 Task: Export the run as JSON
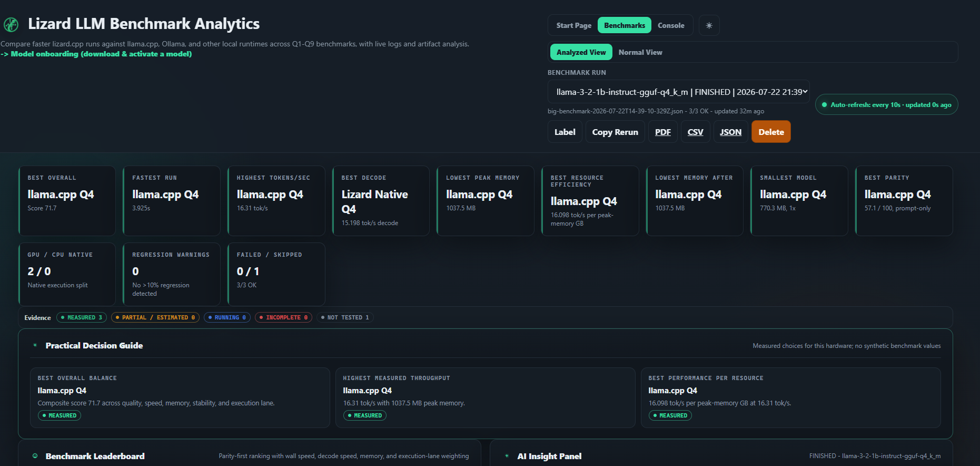tap(731, 132)
